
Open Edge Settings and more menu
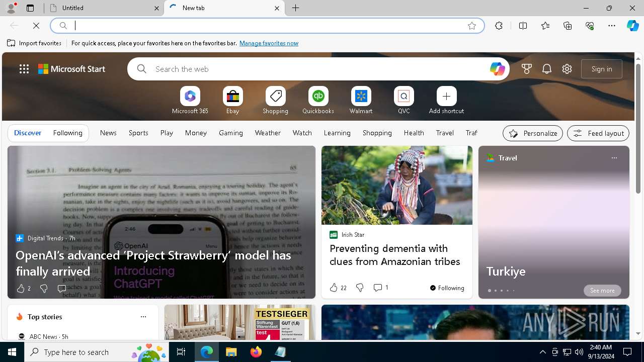point(612,26)
